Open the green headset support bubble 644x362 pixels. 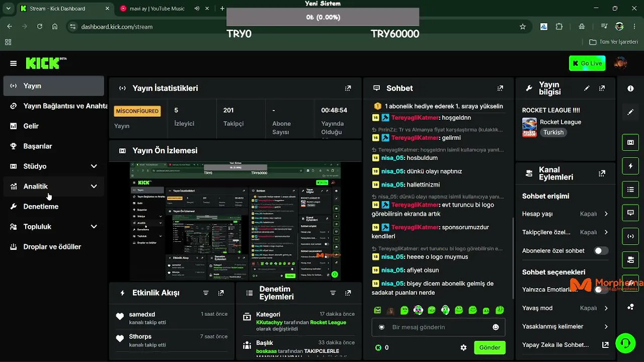click(x=625, y=343)
